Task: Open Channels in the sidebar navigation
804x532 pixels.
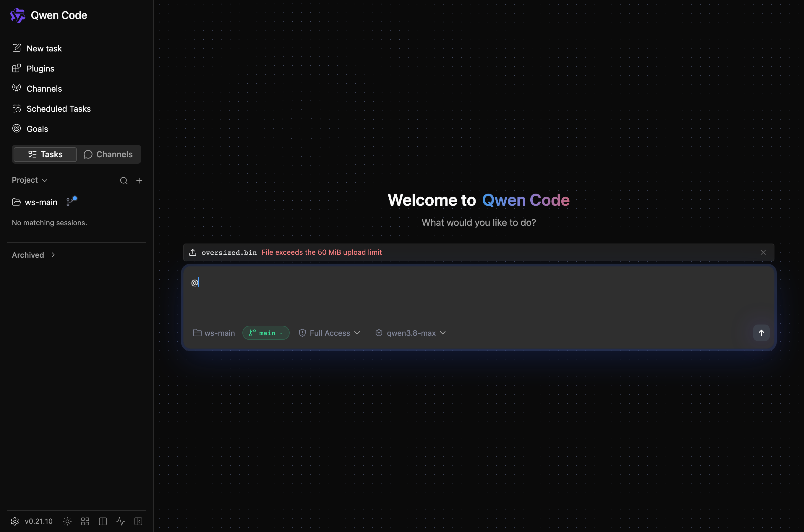Action: coord(37,89)
